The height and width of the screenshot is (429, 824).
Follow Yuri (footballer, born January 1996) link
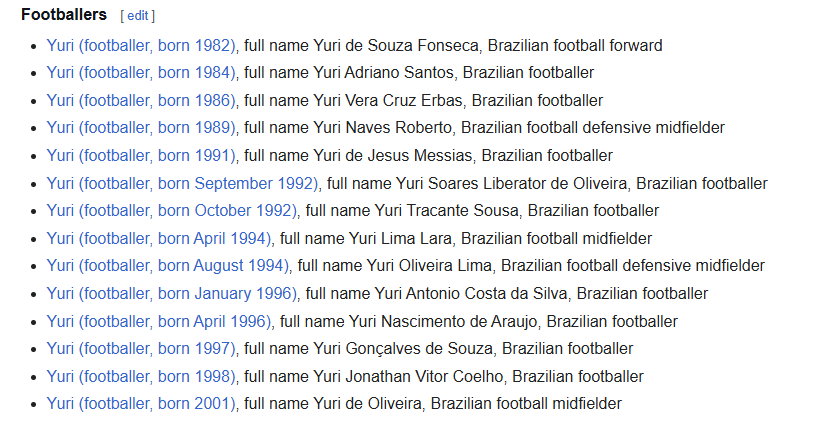[172, 293]
